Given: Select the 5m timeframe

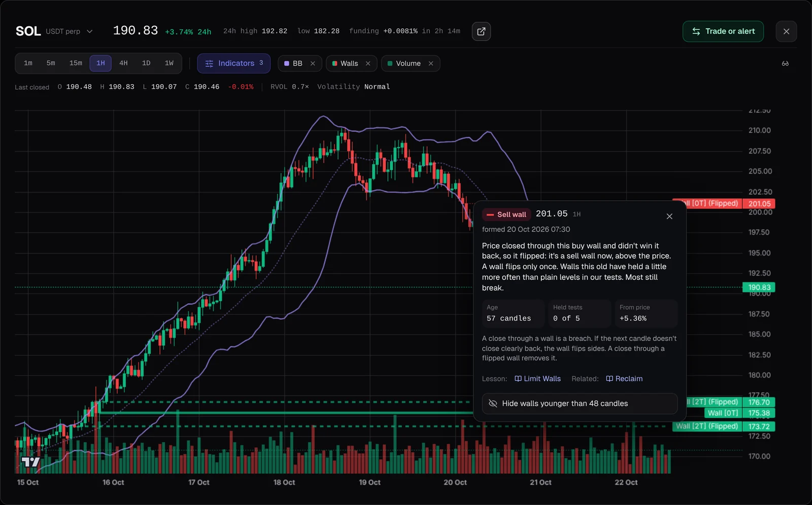Looking at the screenshot, I should tap(51, 63).
